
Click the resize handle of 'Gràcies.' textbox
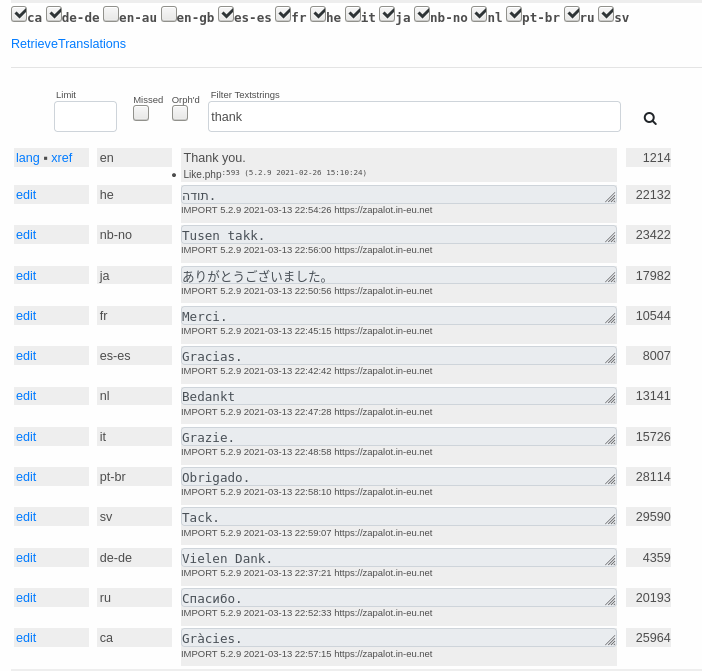click(610, 640)
